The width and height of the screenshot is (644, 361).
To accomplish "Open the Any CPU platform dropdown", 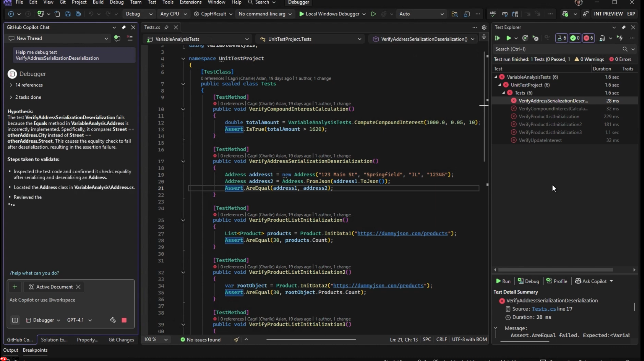I will click(173, 14).
